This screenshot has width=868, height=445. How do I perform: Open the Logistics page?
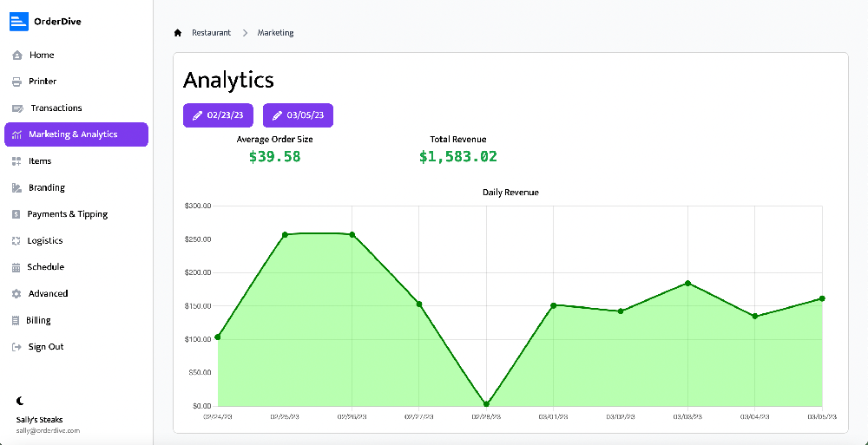coord(76,241)
